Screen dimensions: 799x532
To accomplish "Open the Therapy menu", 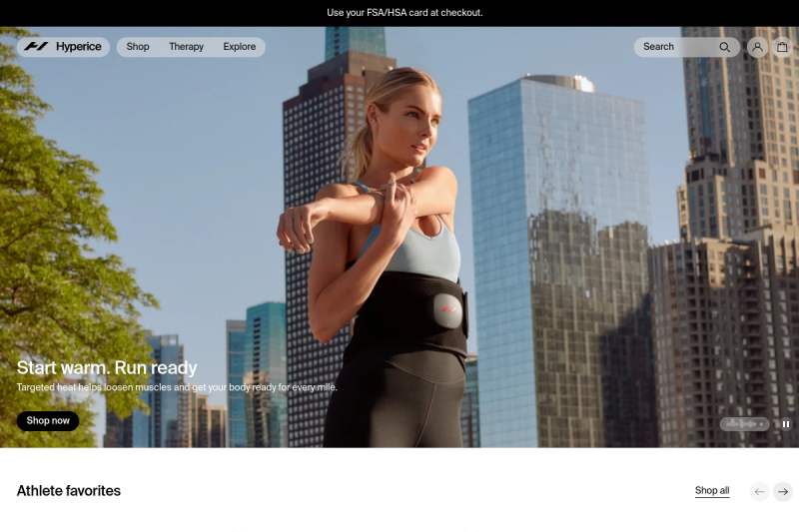I will tap(186, 47).
